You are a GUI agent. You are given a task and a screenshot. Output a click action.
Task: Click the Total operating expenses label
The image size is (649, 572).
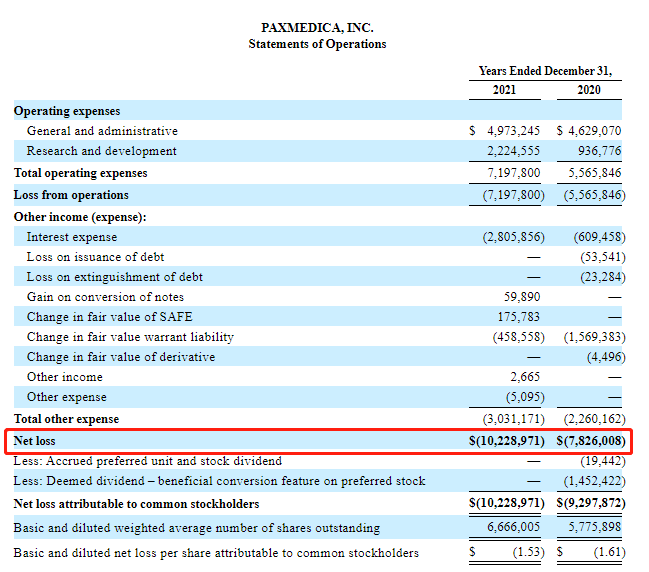pos(81,173)
